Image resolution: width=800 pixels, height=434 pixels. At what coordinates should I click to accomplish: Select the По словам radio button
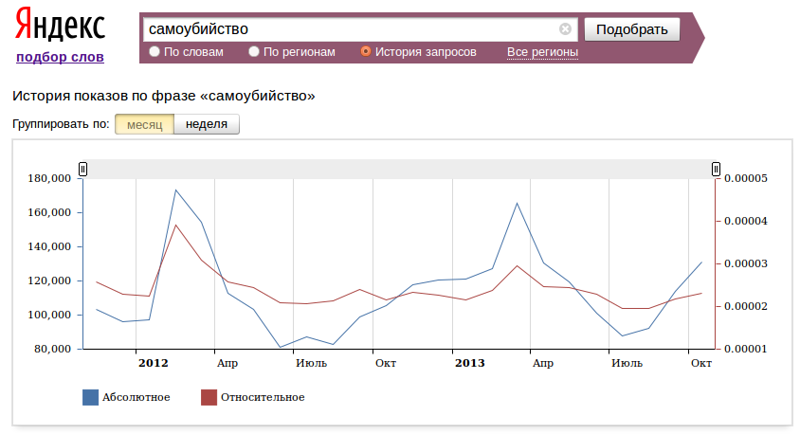pos(154,51)
